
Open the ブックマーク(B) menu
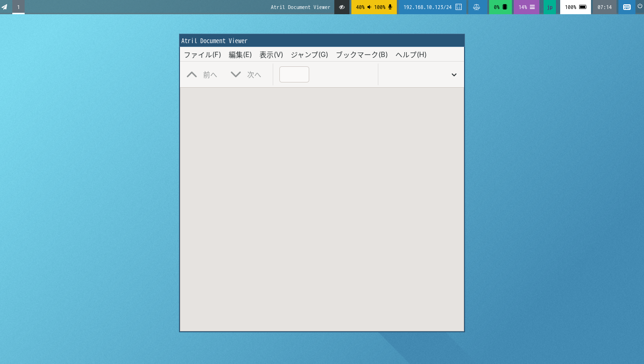pyautogui.click(x=362, y=55)
